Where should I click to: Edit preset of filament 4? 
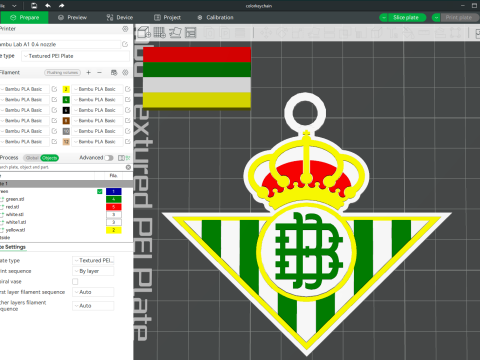[x=128, y=99]
